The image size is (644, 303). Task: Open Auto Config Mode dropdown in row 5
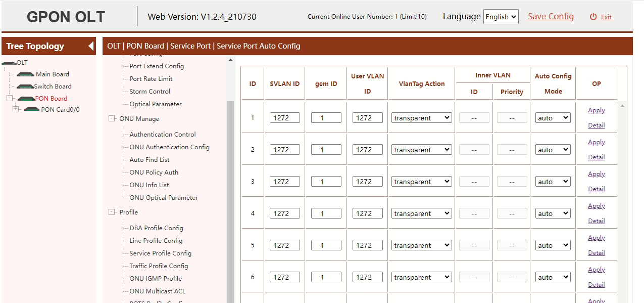coord(553,245)
